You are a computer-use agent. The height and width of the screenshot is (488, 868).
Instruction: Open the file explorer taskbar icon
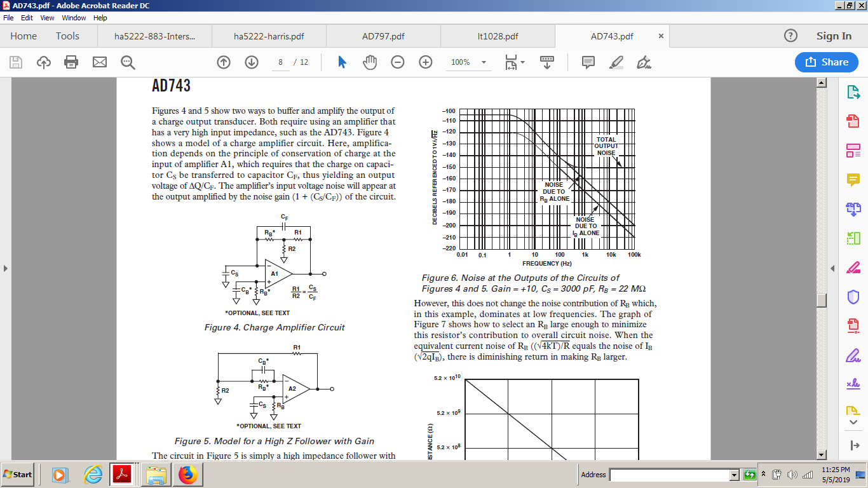(156, 475)
